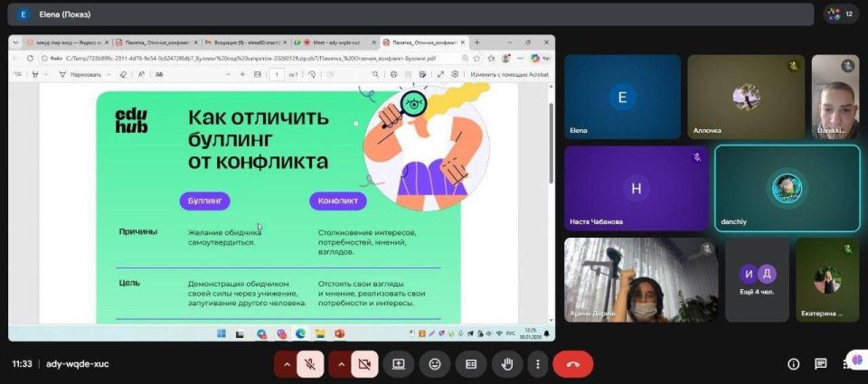The image size is (868, 384).
Task: Click the raise hand button
Action: (x=507, y=364)
